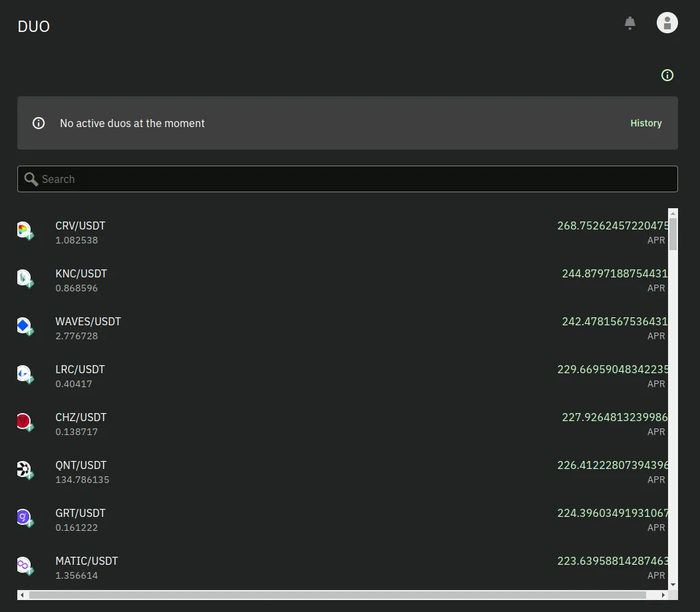Click the GRT price 0.161222
This screenshot has width=700, height=612.
click(x=77, y=528)
